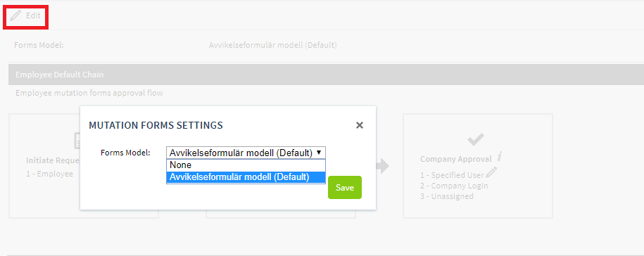The height and width of the screenshot is (256, 644).
Task: Collapse the Forms Model dropdown arrow
Action: [x=319, y=153]
